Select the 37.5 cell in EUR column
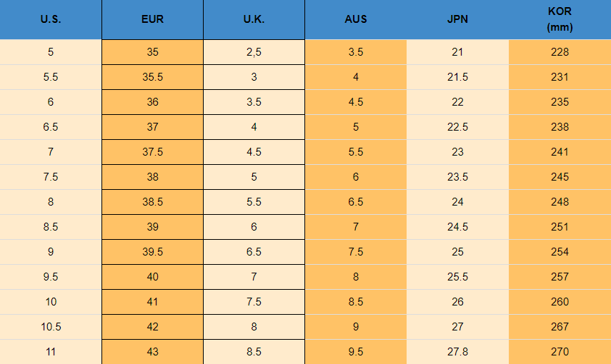The height and width of the screenshot is (364, 611). coord(152,152)
